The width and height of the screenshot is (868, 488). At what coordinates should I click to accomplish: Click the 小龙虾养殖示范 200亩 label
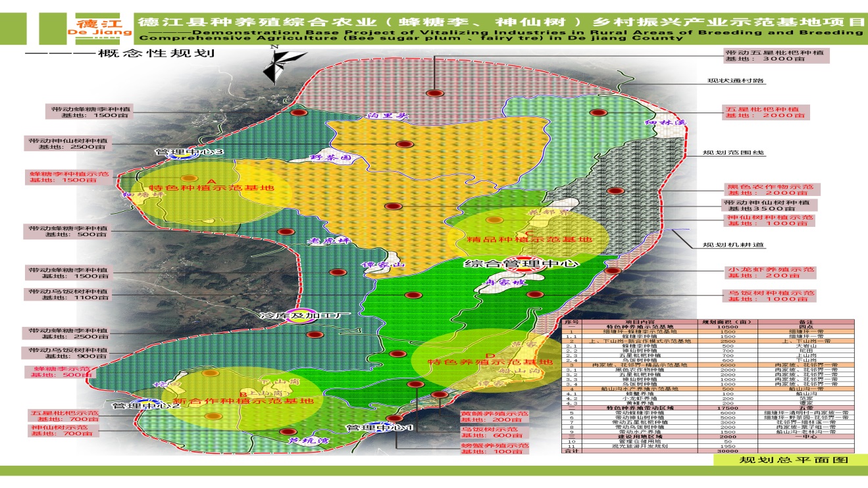pyautogui.click(x=770, y=274)
